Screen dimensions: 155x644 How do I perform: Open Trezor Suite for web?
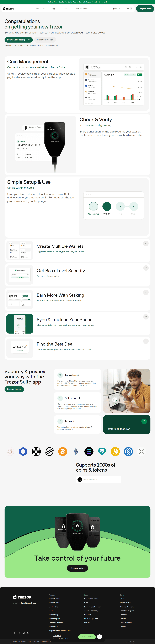point(45,40)
